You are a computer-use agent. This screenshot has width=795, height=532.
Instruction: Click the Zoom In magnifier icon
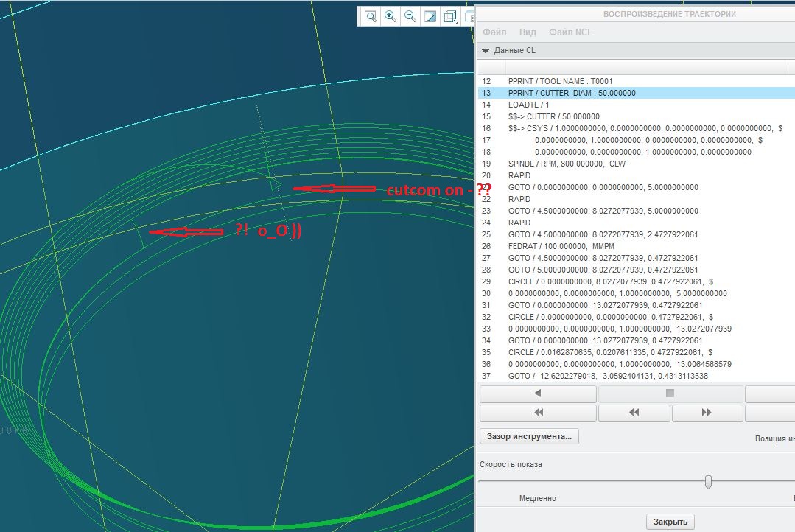coord(390,16)
